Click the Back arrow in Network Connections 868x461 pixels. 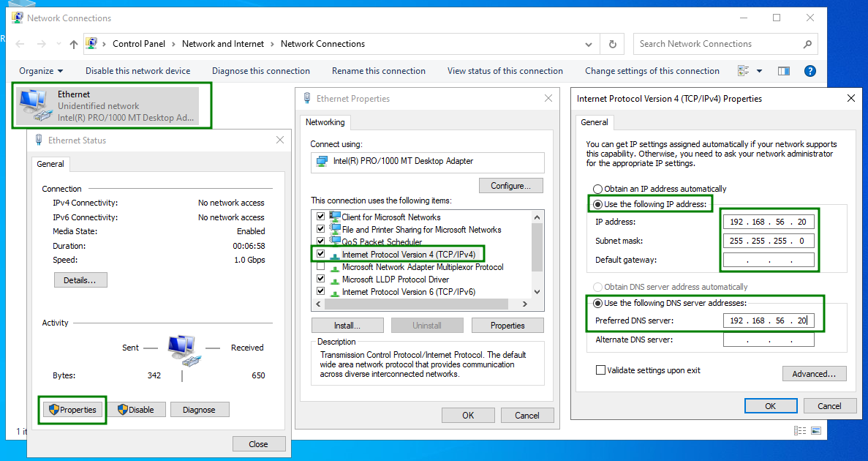20,44
